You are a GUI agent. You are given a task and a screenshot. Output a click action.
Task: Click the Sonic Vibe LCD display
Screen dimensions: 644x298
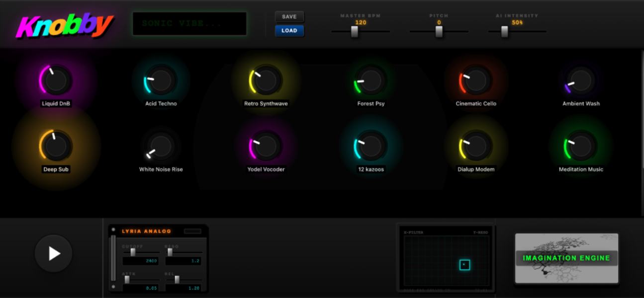tap(189, 23)
